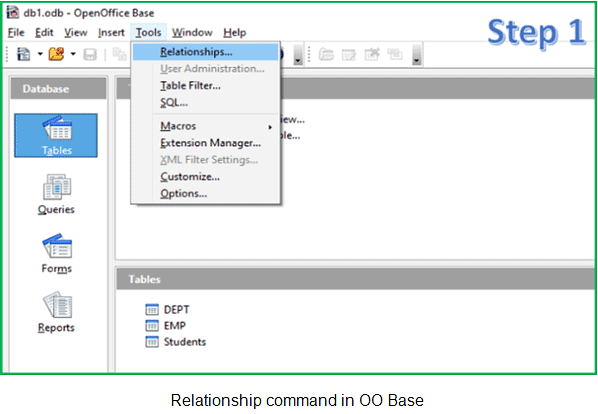Choose Table Filter... menu entry
Image resolution: width=598 pixels, height=414 pixels.
[x=206, y=86]
